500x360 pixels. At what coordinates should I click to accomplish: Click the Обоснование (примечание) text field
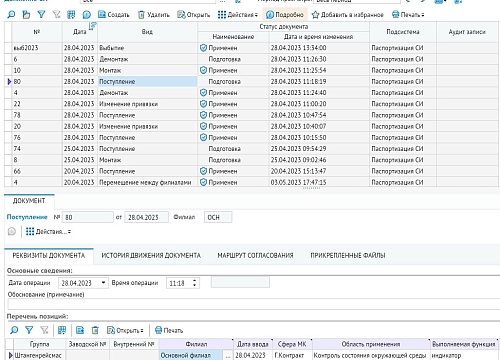point(253,304)
